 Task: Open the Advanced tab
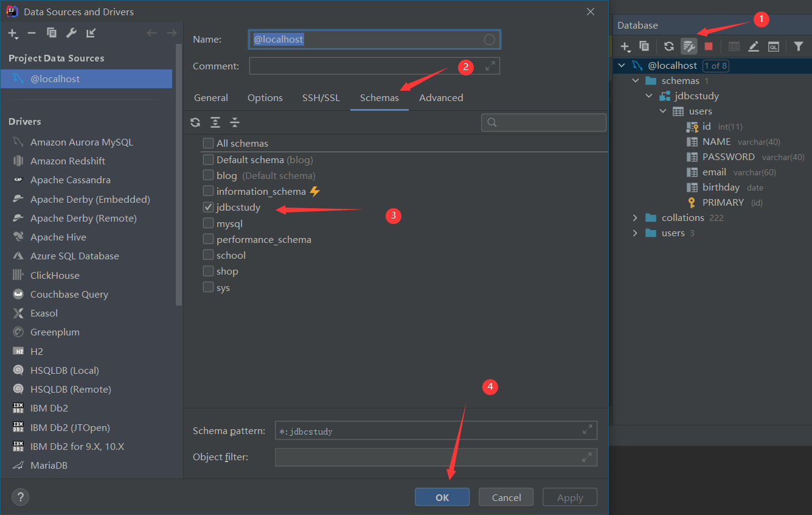click(441, 97)
